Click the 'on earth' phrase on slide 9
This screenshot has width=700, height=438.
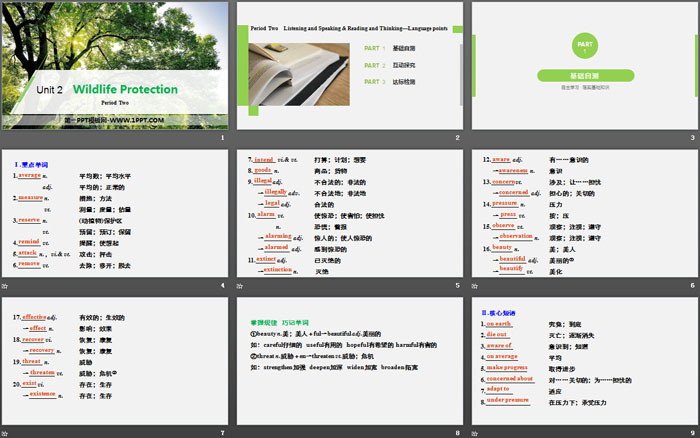click(498, 325)
